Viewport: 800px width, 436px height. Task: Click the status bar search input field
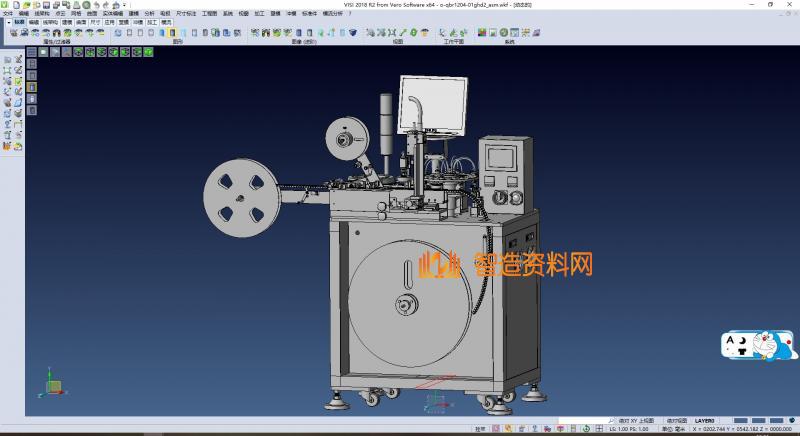pos(584,421)
